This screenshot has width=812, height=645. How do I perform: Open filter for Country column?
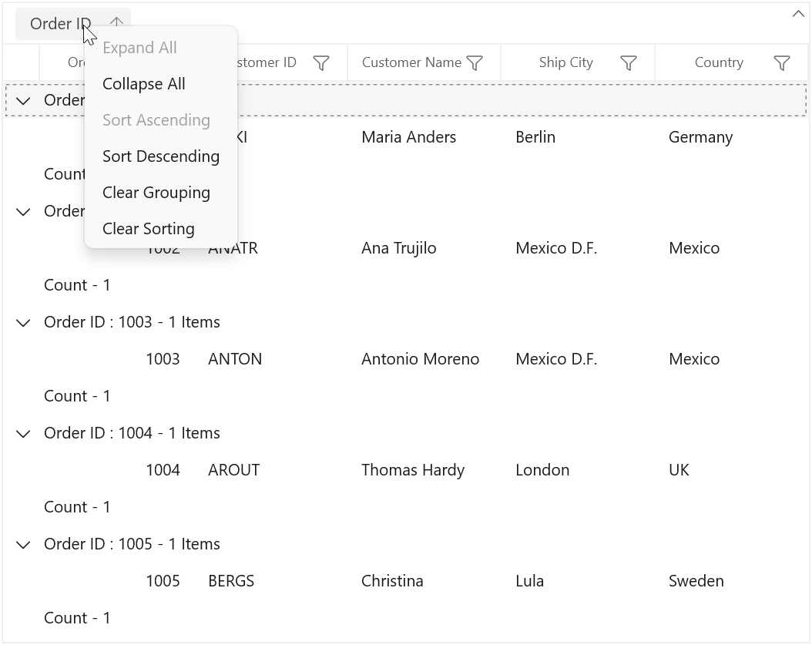(x=781, y=63)
